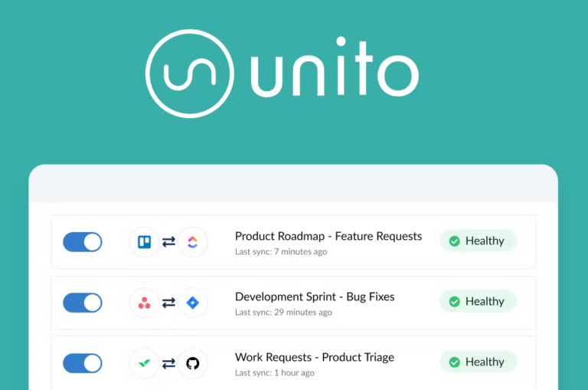This screenshot has width=588, height=390.
Task: Click the Jira icon in Development Sprint row
Action: pos(192,303)
